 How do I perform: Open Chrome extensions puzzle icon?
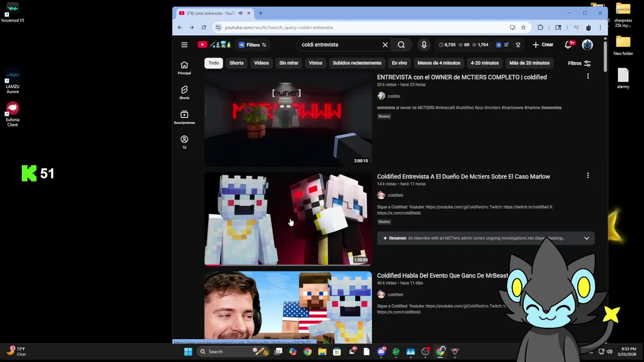(x=540, y=28)
